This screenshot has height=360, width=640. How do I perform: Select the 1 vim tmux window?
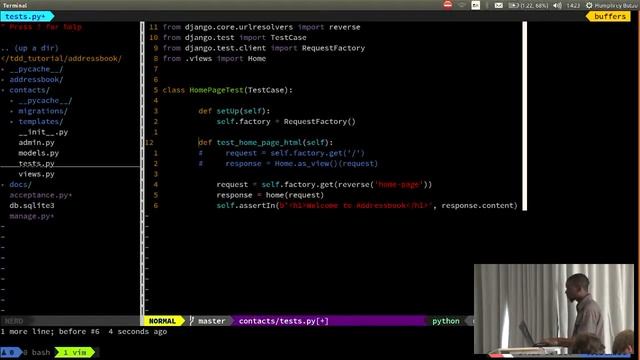click(75, 352)
